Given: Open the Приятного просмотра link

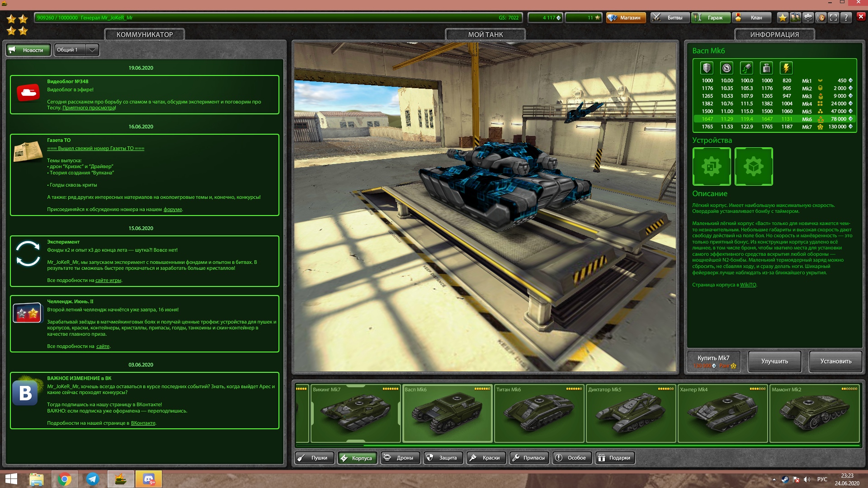Looking at the screenshot, I should click(x=89, y=108).
